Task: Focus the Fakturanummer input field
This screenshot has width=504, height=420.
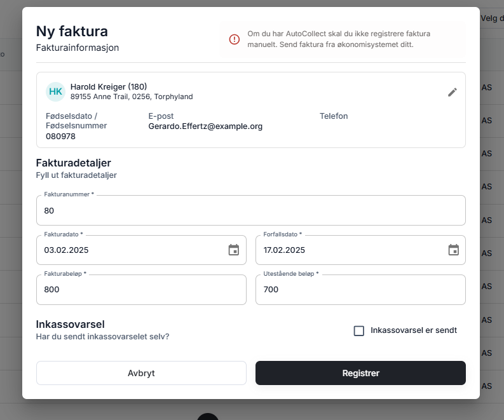Action: click(250, 210)
